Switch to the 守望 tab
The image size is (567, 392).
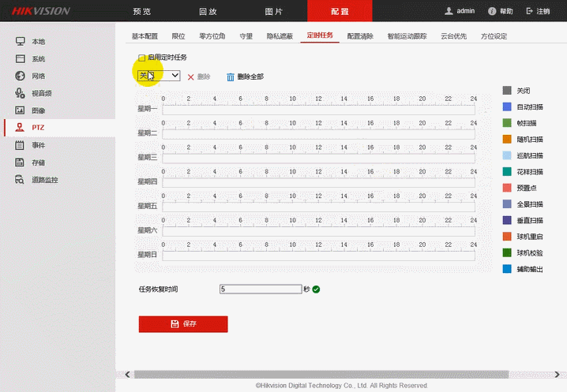(x=246, y=36)
